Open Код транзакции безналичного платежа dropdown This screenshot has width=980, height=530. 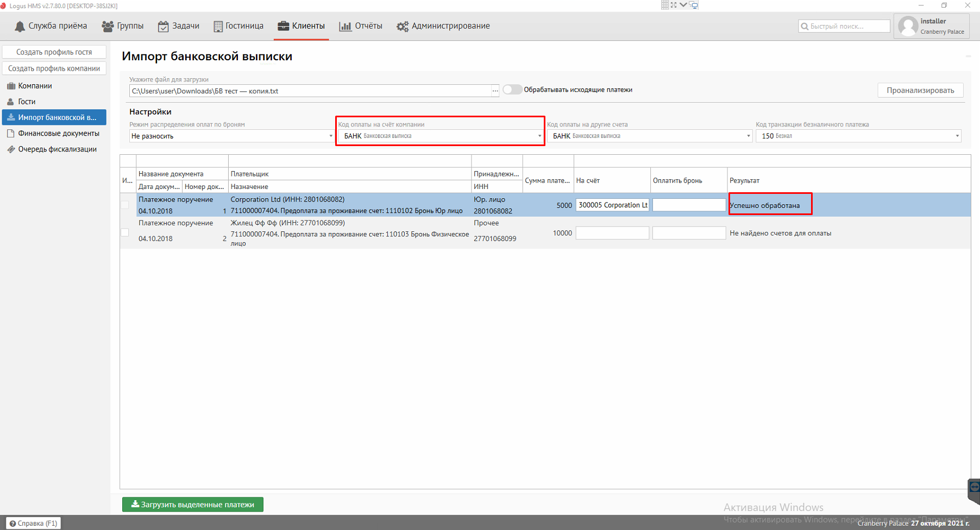coord(957,136)
